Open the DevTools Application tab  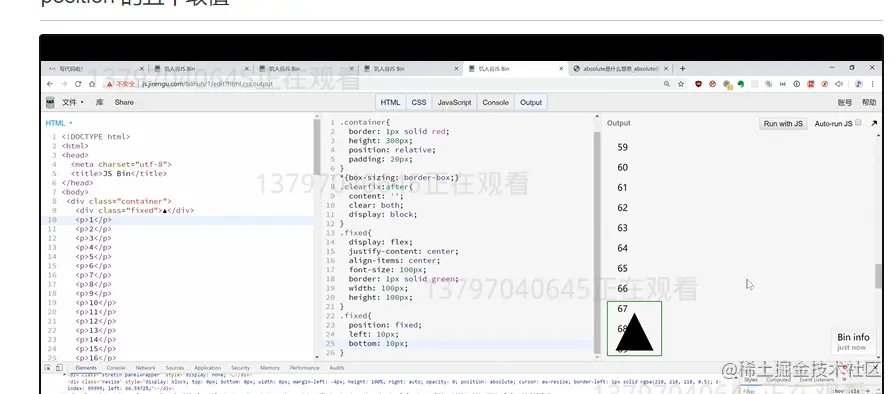207,368
